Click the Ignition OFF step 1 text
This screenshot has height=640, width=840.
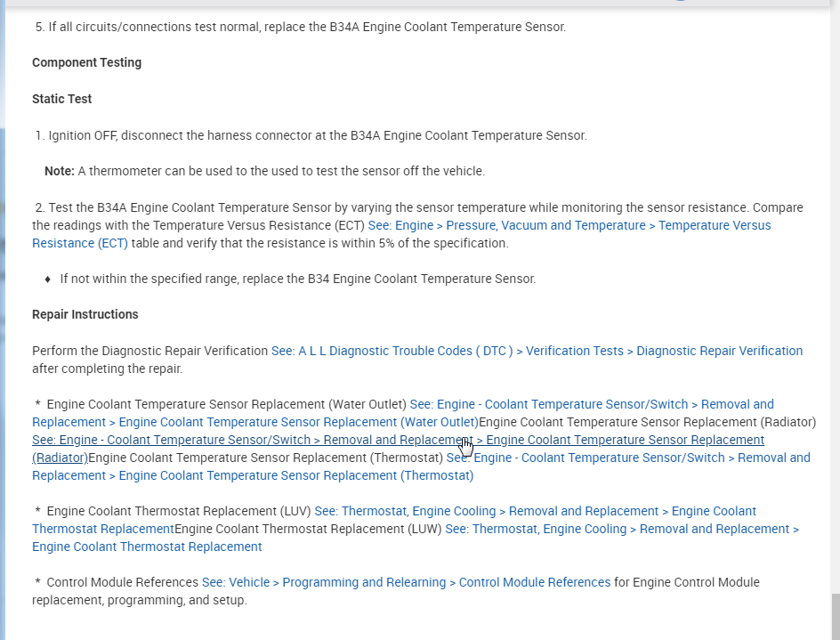coord(317,135)
